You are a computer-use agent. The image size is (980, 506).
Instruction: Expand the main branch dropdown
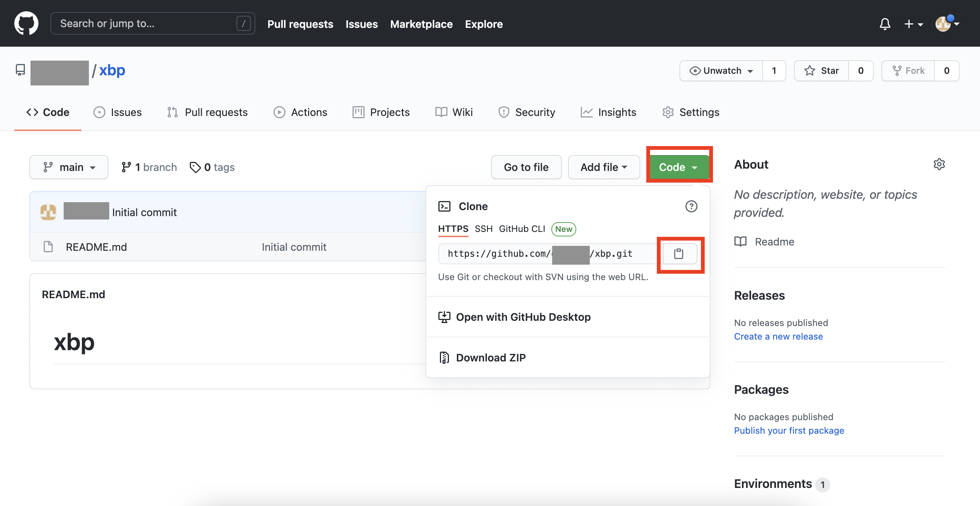[x=69, y=167]
